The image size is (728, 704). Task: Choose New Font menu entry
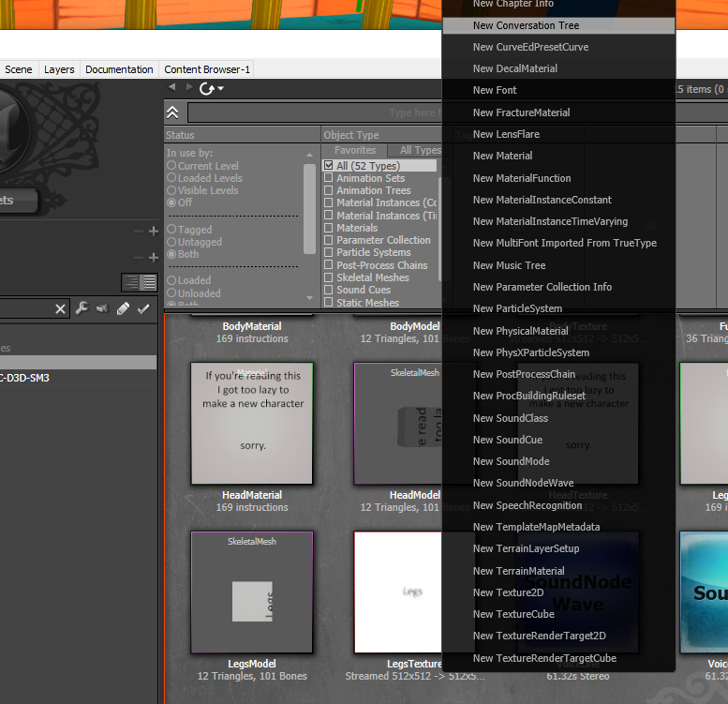point(558,90)
